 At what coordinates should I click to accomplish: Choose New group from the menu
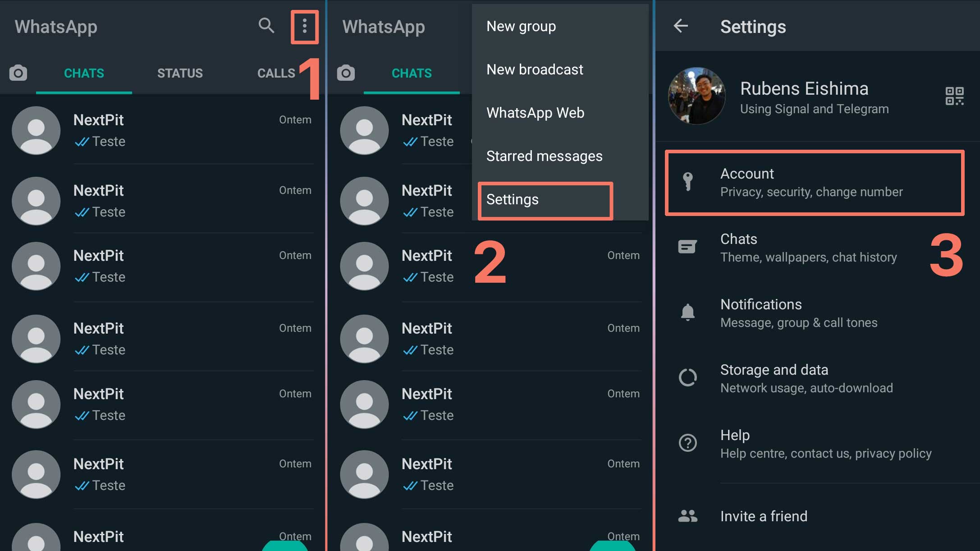coord(560,26)
